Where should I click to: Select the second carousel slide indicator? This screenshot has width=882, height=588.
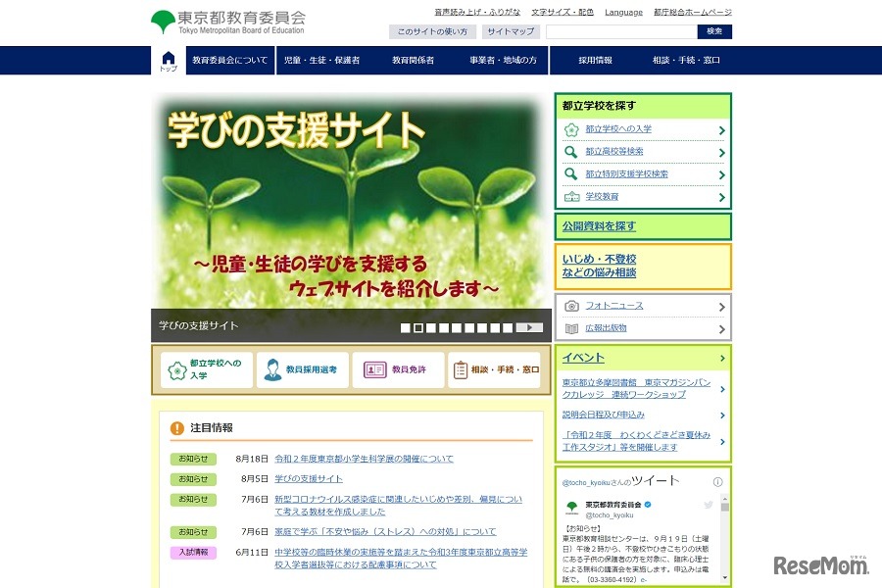(416, 327)
